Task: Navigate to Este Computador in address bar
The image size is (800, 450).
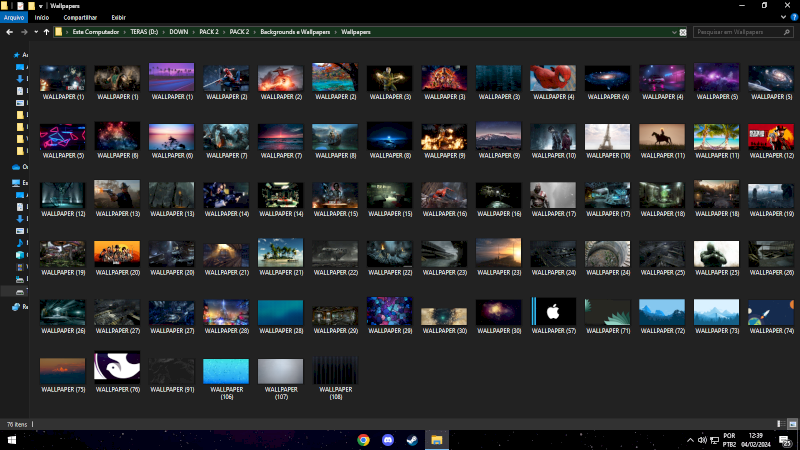Action: (x=95, y=32)
